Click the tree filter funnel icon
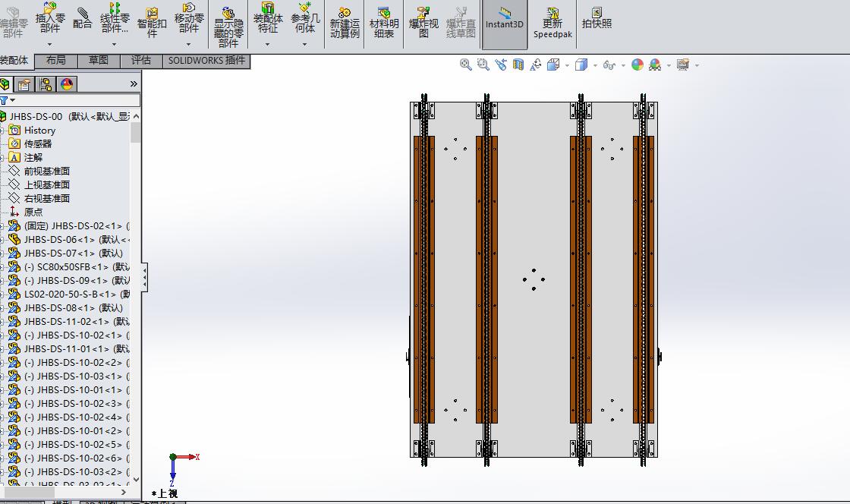The image size is (850, 504). [3, 100]
